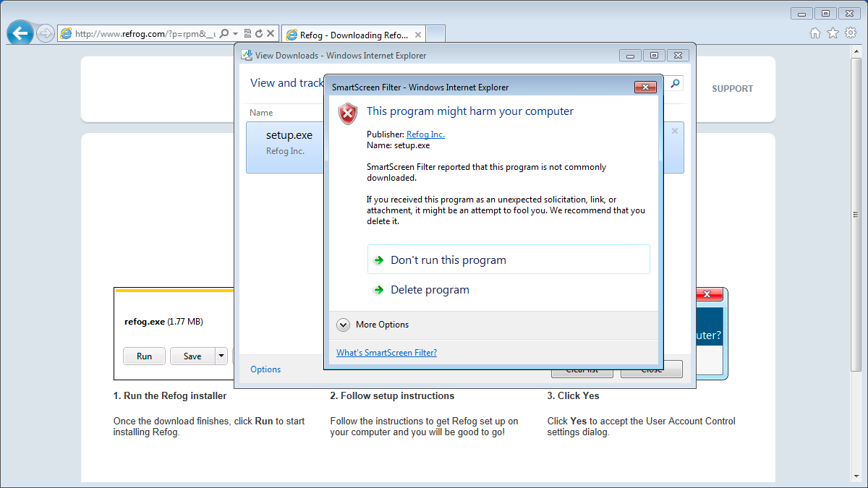Click search magnifier in View Downloads window

(676, 84)
